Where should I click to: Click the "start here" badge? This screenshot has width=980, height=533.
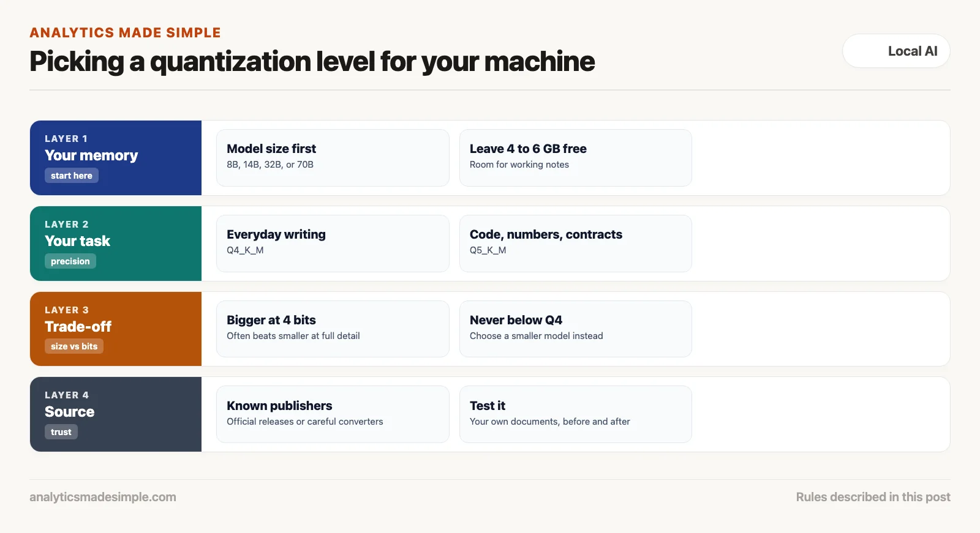point(72,176)
